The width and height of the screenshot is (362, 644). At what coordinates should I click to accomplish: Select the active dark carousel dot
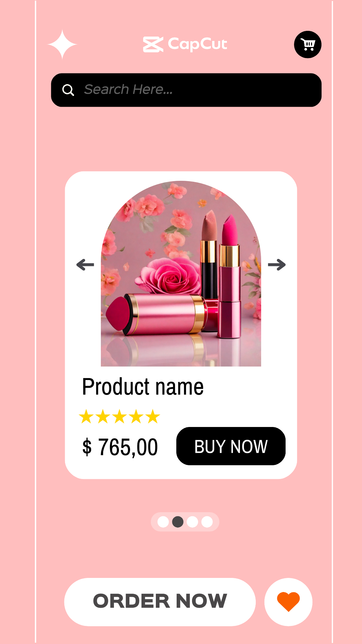(x=178, y=522)
